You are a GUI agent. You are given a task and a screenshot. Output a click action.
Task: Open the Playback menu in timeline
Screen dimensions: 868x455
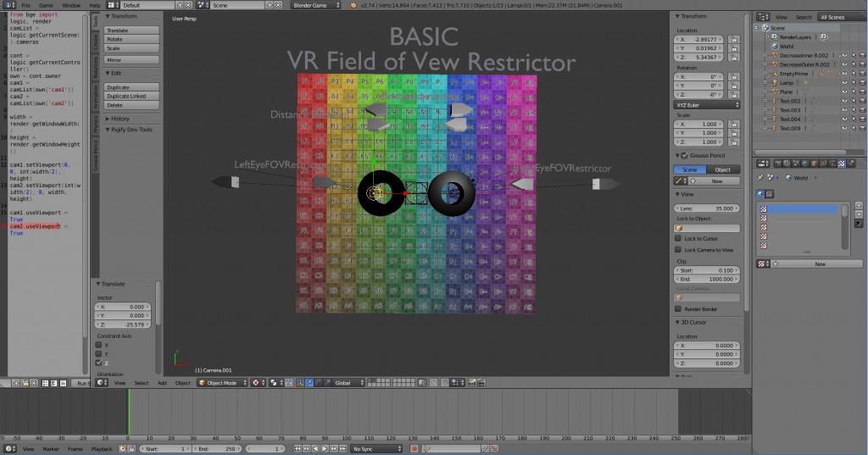click(x=102, y=449)
